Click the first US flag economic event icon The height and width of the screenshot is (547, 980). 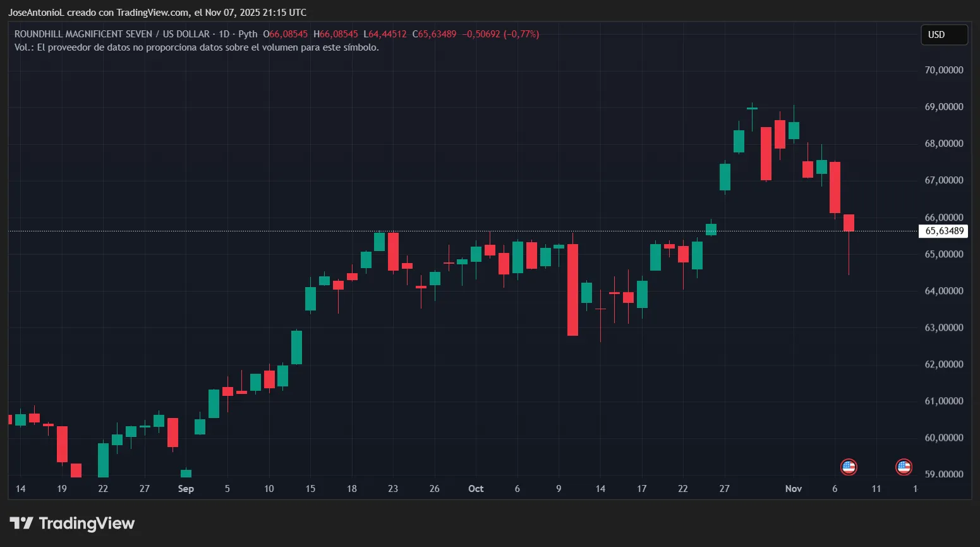[x=849, y=467]
